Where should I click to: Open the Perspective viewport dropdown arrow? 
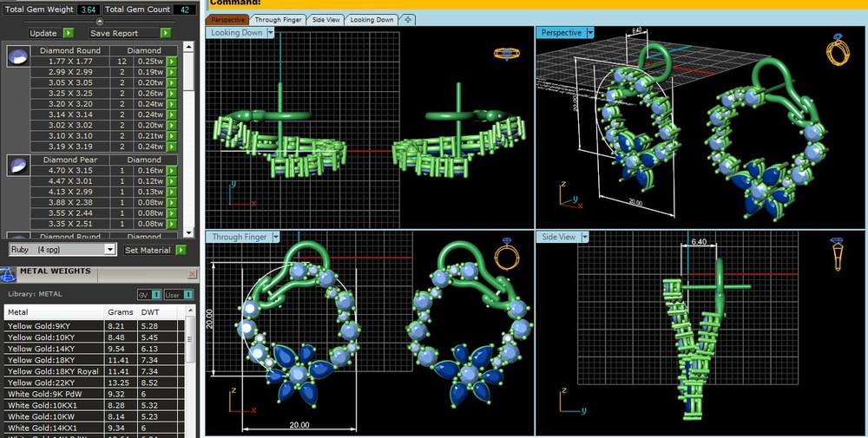[590, 33]
